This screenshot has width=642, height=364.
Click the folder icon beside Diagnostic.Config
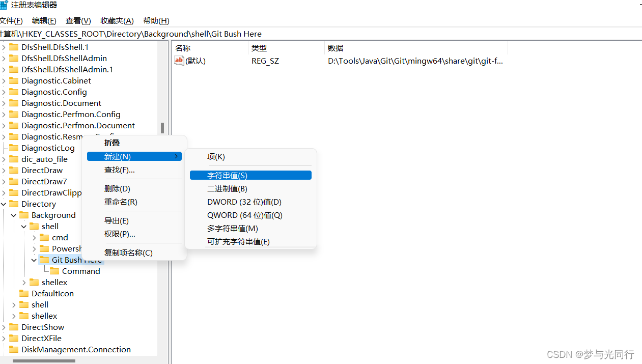(14, 92)
